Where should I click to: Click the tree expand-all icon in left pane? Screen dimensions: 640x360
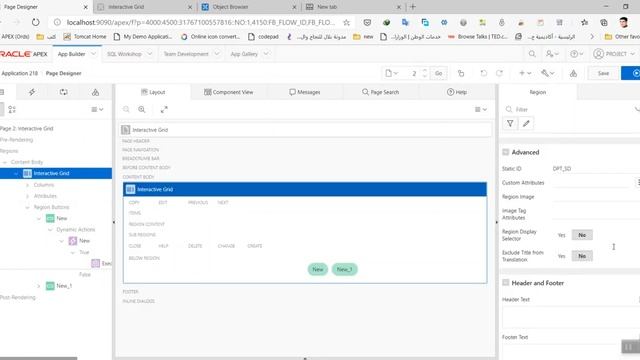click(x=12, y=109)
